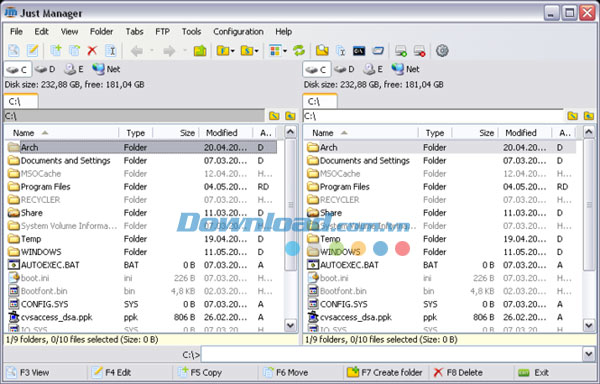The width and height of the screenshot is (600, 384).
Task: Open the Tabs menu
Action: coord(134,32)
